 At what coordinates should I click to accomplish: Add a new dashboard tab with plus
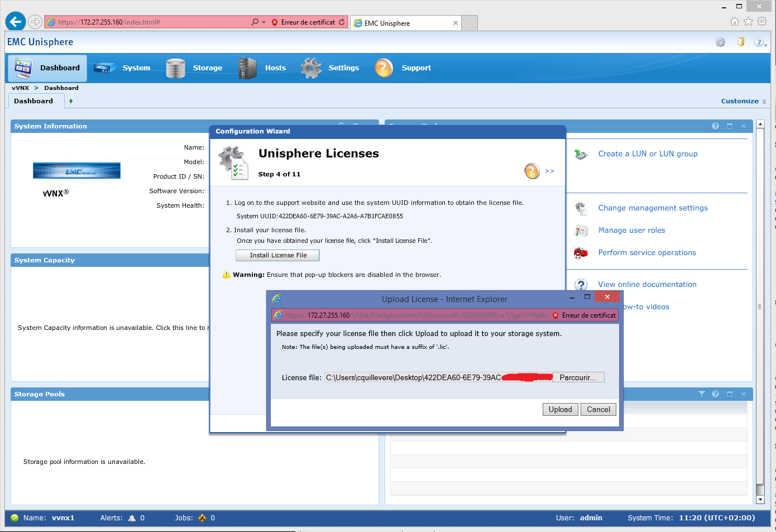coord(71,101)
